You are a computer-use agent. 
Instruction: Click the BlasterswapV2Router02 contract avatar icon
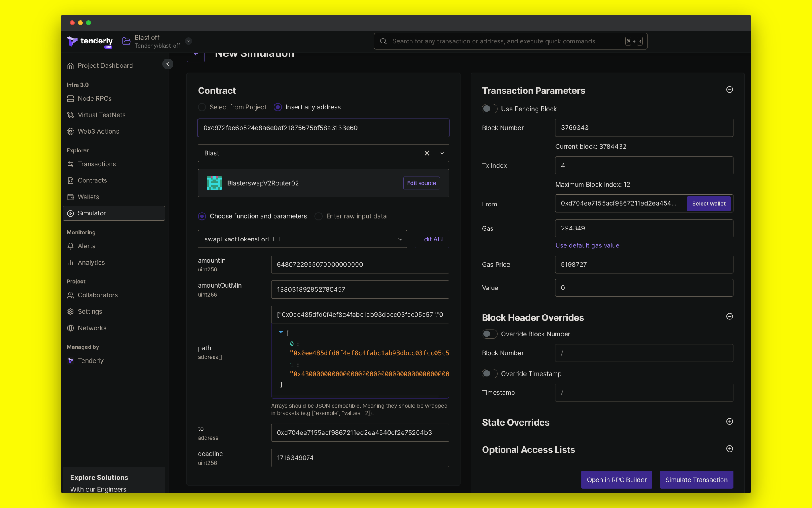pos(214,183)
